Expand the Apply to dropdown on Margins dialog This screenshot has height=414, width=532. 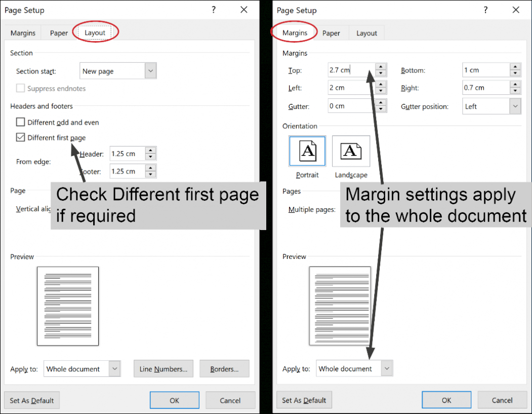(x=386, y=368)
